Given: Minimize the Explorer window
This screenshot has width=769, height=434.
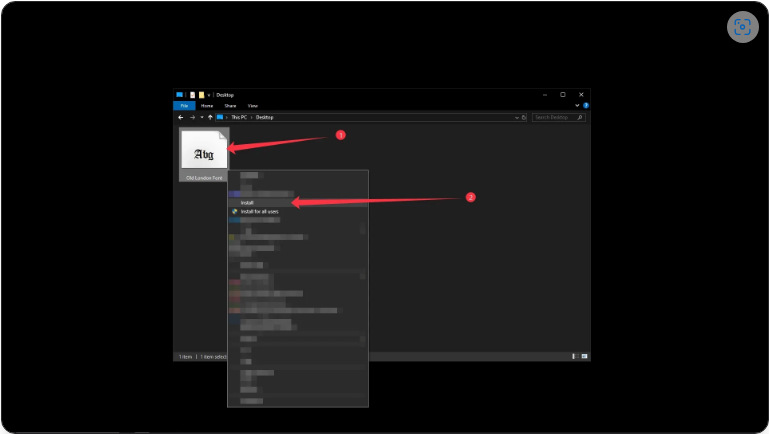Looking at the screenshot, I should coord(544,95).
